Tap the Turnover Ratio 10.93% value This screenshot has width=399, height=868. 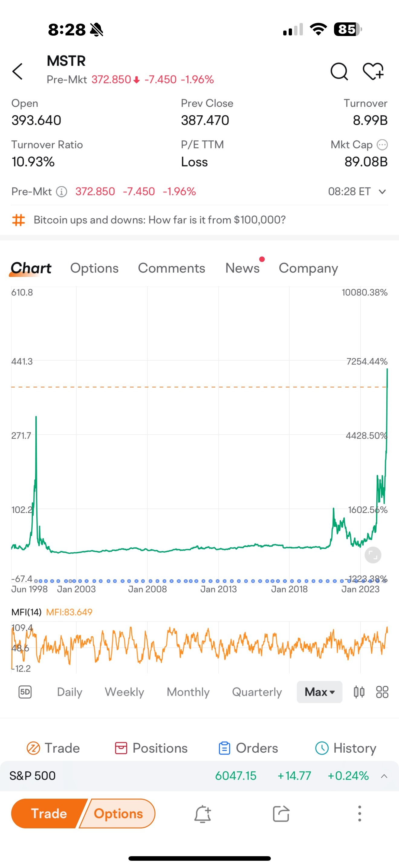pos(33,162)
